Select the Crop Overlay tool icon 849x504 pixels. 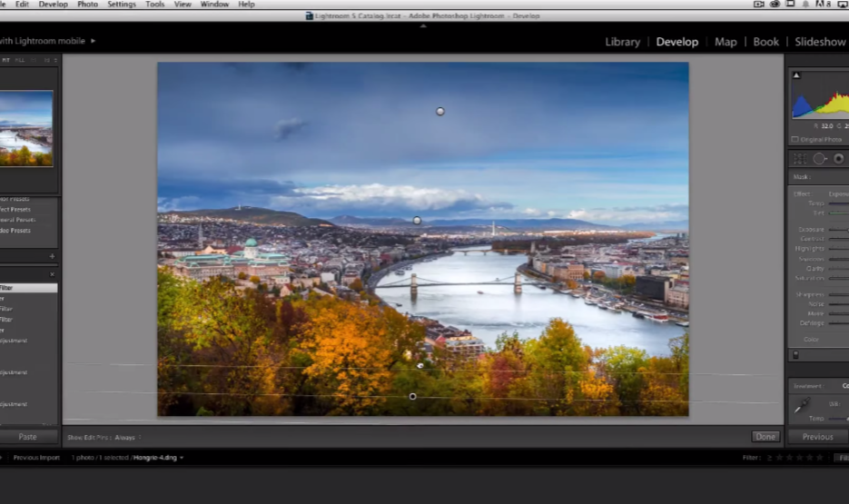pyautogui.click(x=800, y=158)
